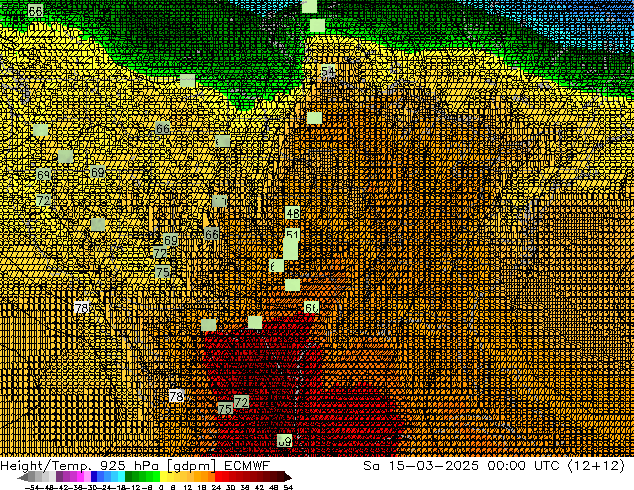Click the (12+12) forecast step text

tap(597, 466)
